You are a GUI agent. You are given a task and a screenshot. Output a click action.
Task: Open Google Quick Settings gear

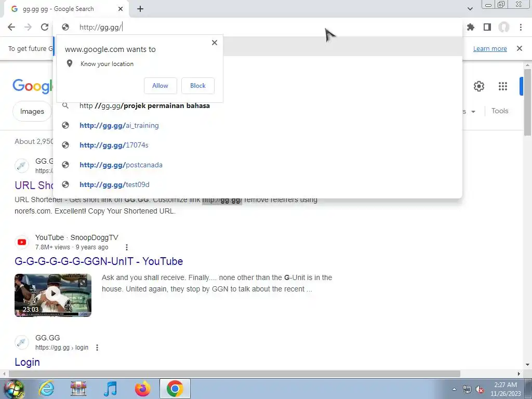(478, 86)
